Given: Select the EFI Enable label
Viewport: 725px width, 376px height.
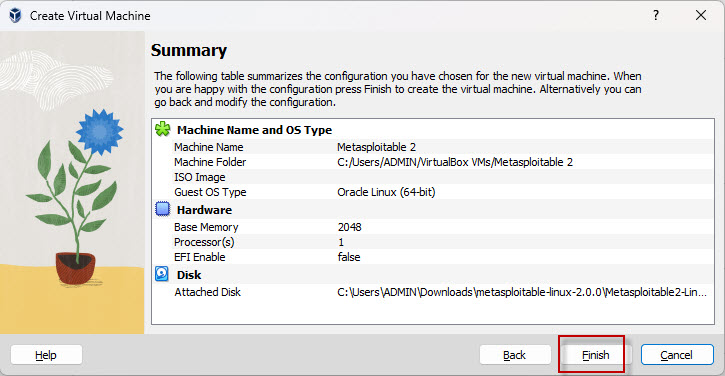Looking at the screenshot, I should [x=199, y=257].
